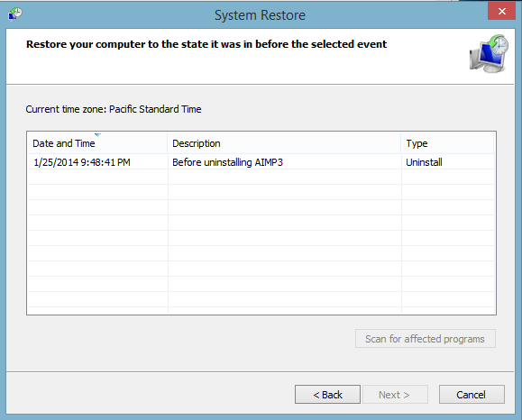Click the Next button

395,395
